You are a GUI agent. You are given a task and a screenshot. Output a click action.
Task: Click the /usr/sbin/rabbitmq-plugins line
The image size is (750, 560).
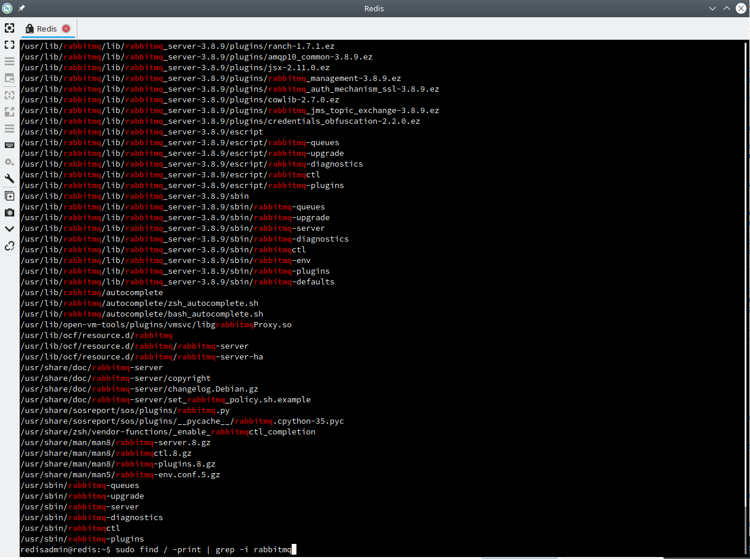coord(82,539)
